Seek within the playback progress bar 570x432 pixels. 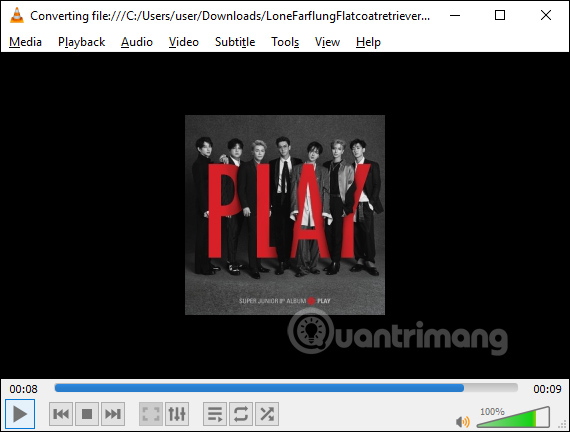[286, 388]
